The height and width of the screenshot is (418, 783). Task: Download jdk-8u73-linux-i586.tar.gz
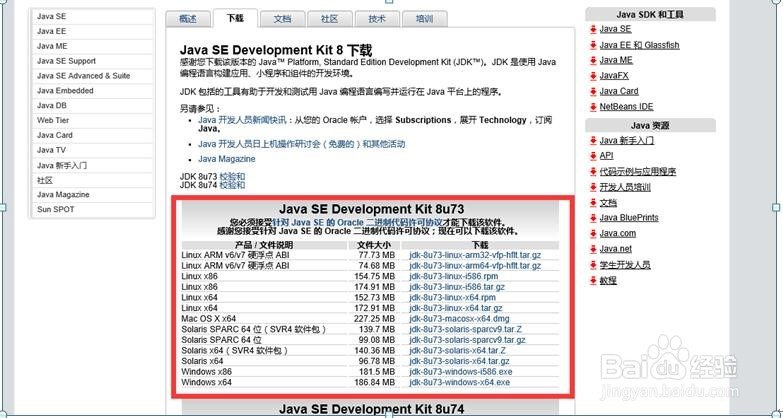(x=457, y=287)
